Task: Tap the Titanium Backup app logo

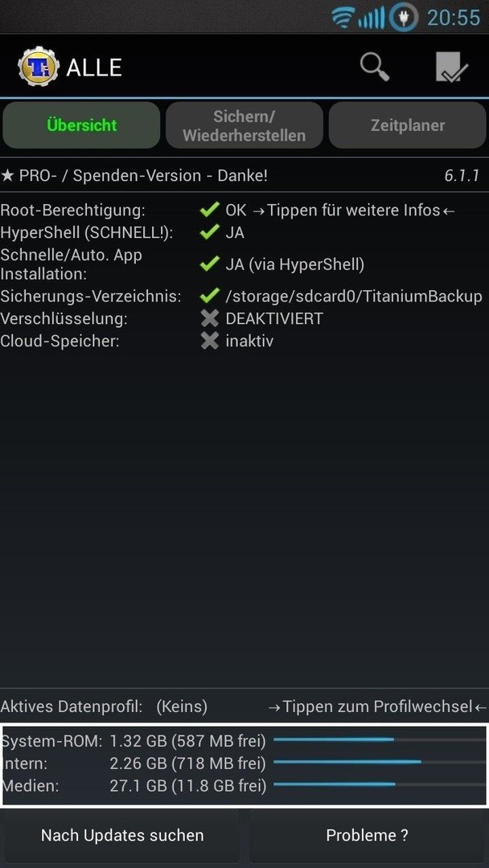Action: [x=39, y=67]
